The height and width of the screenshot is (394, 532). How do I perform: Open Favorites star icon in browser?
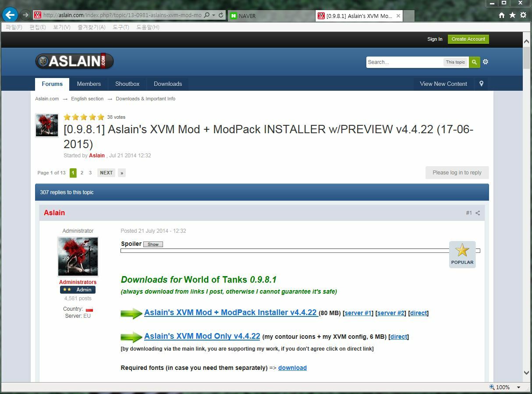[x=512, y=15]
